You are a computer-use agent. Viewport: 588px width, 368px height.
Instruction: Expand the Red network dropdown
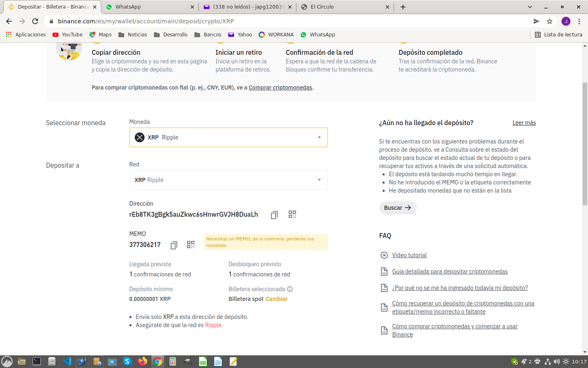pyautogui.click(x=228, y=180)
